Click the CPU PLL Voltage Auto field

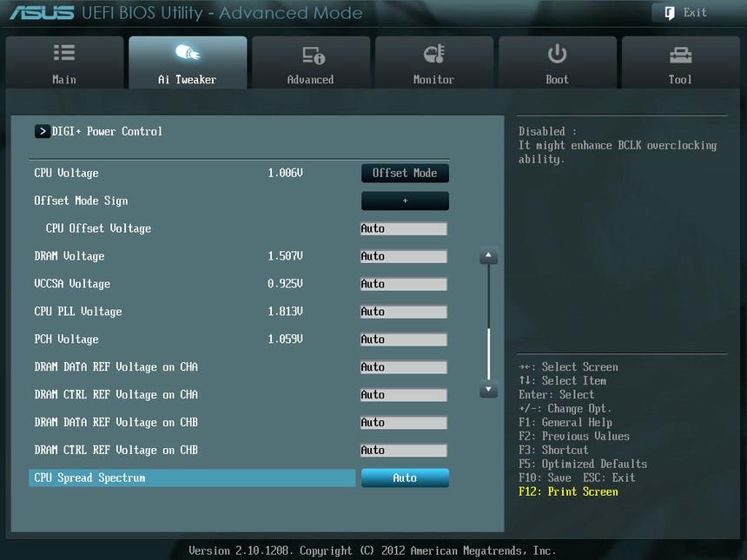tap(404, 312)
